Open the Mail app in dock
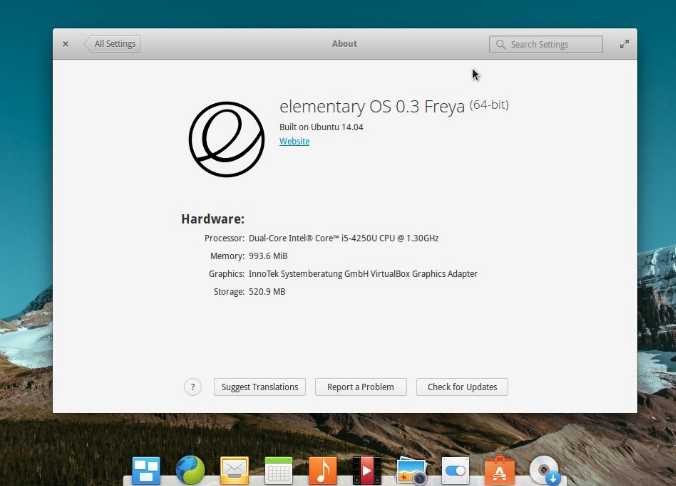 click(x=234, y=470)
